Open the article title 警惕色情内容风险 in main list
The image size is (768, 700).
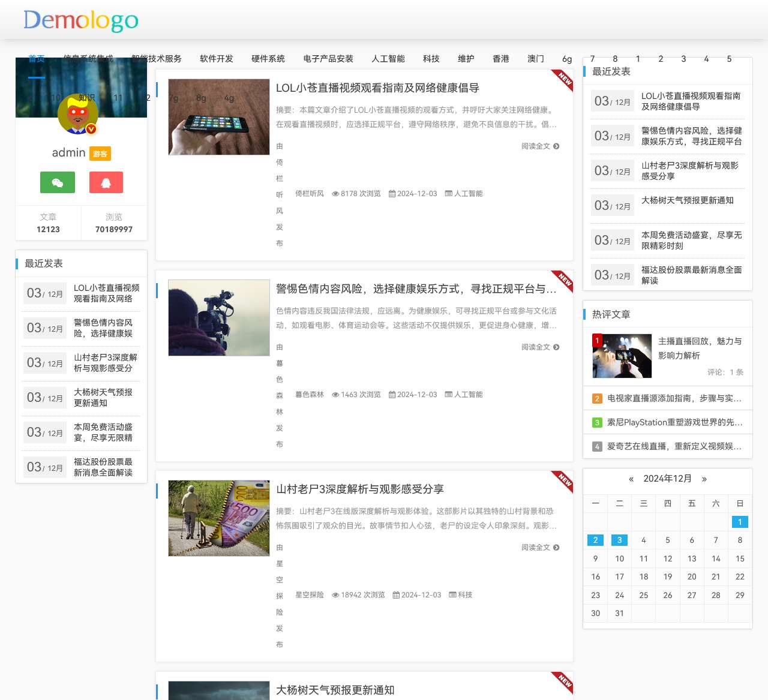coord(416,289)
